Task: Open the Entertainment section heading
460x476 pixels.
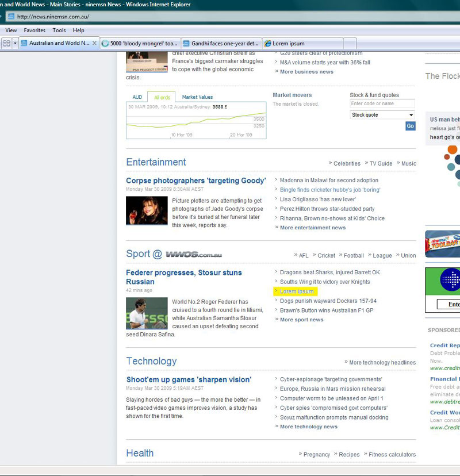Action: (156, 162)
